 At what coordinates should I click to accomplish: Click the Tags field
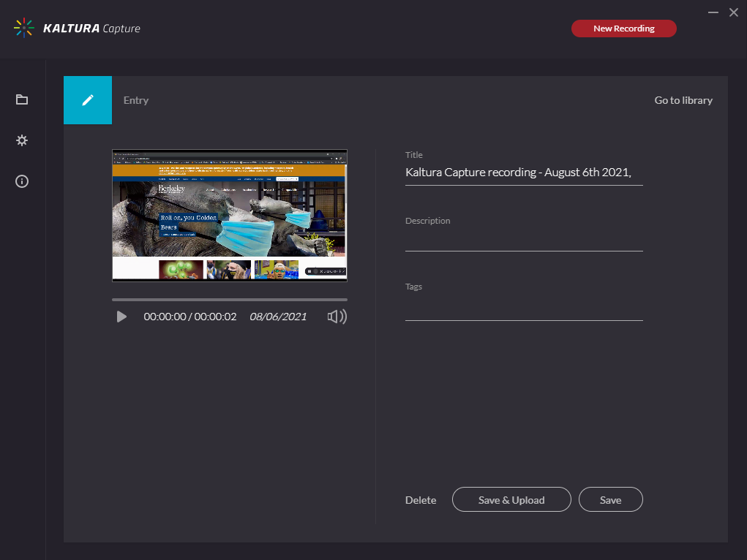523,307
